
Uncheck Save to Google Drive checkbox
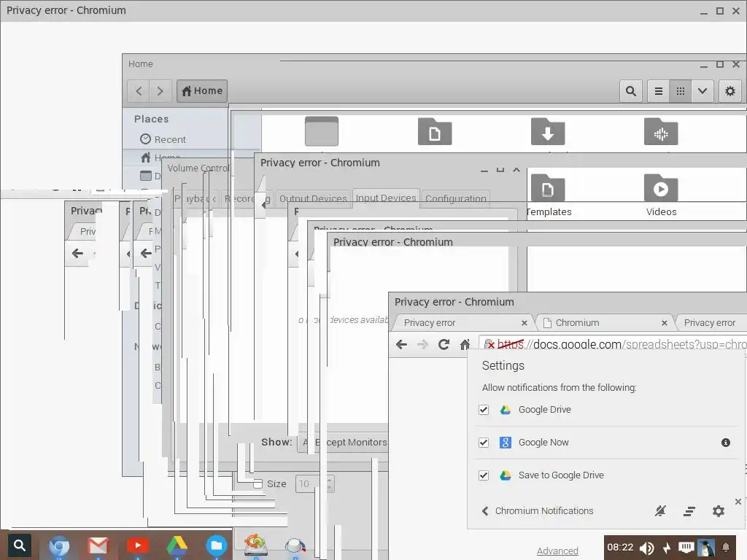coord(484,475)
